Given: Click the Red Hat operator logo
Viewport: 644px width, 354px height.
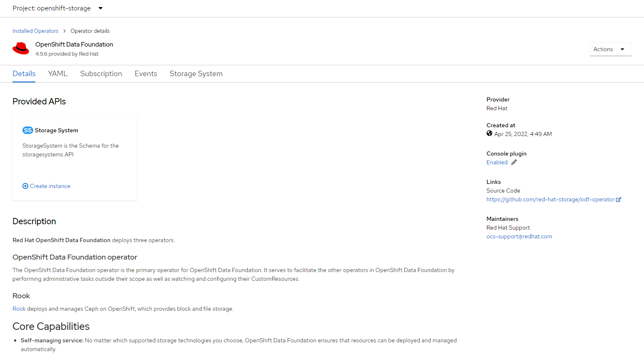Looking at the screenshot, I should tap(21, 49).
